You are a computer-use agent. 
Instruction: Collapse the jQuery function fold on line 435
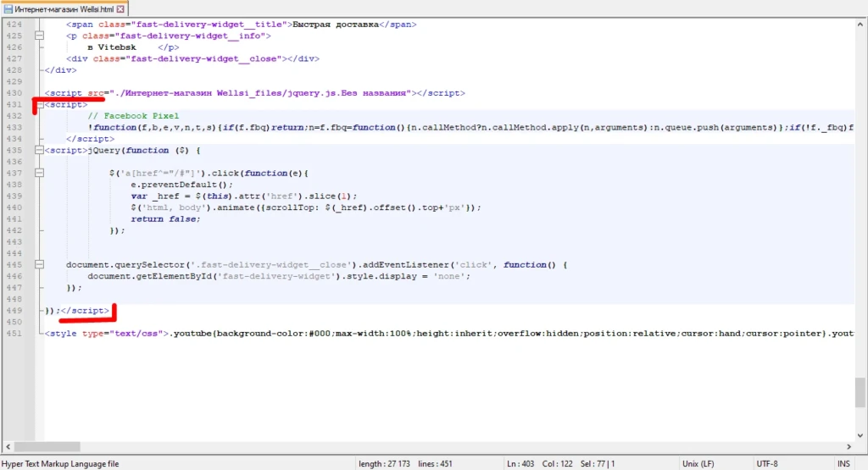[x=39, y=150]
